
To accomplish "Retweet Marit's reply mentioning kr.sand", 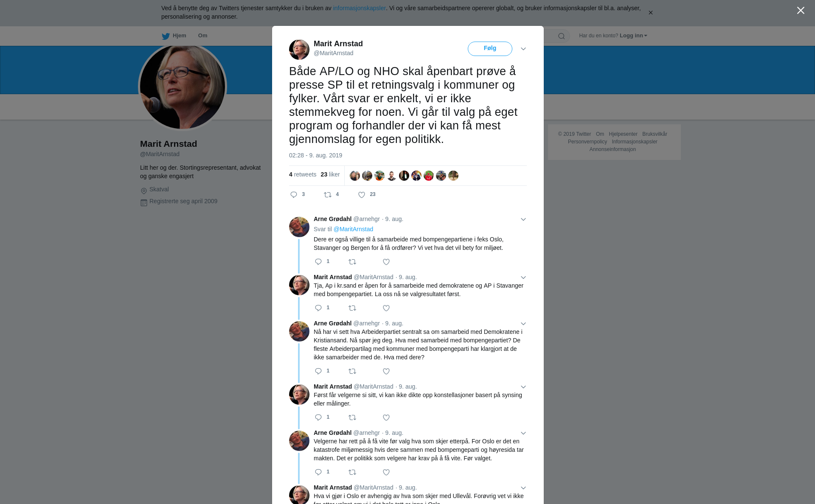I will pos(352,308).
